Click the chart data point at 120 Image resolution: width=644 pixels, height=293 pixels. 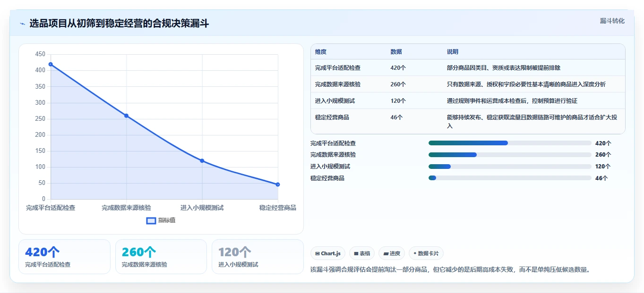[202, 161]
